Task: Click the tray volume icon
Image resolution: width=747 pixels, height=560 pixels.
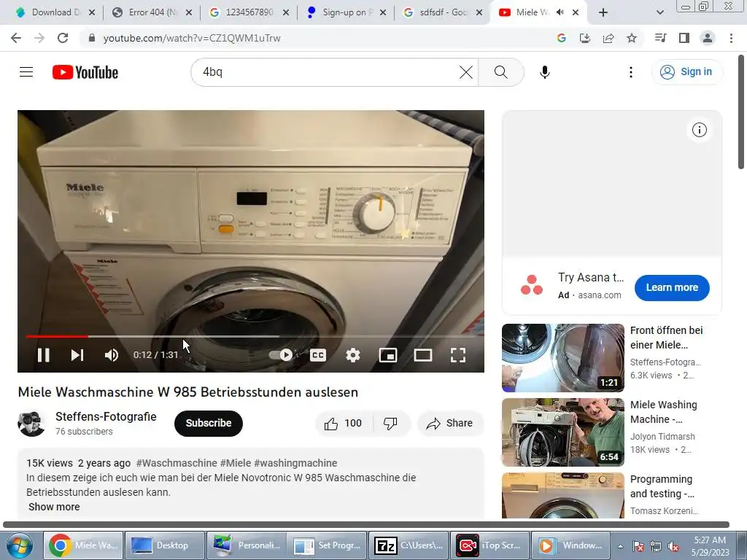Action: (673, 546)
